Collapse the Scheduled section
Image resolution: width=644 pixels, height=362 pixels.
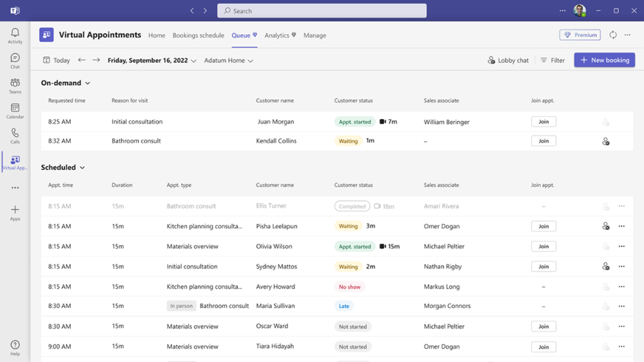(x=82, y=167)
